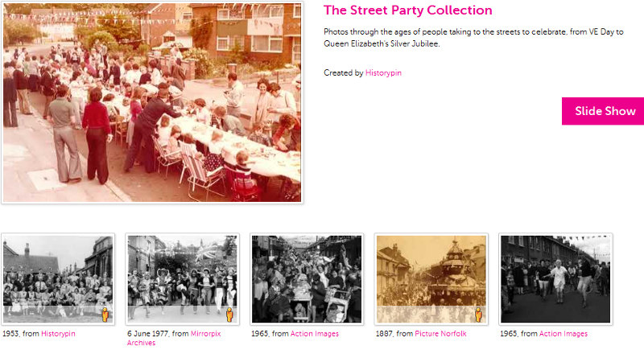This screenshot has width=644, height=350.
Task: Open Street View pegman on 1977 photo
Action: point(229,315)
